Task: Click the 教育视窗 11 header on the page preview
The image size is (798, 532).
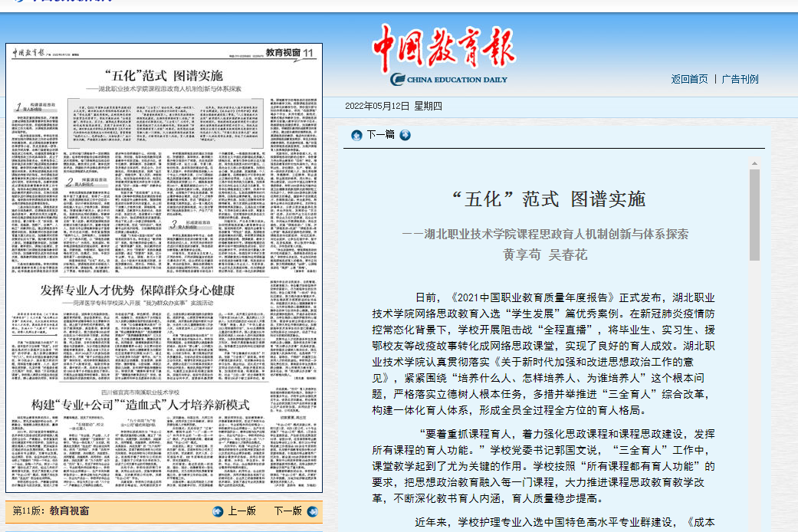Action: click(x=290, y=53)
